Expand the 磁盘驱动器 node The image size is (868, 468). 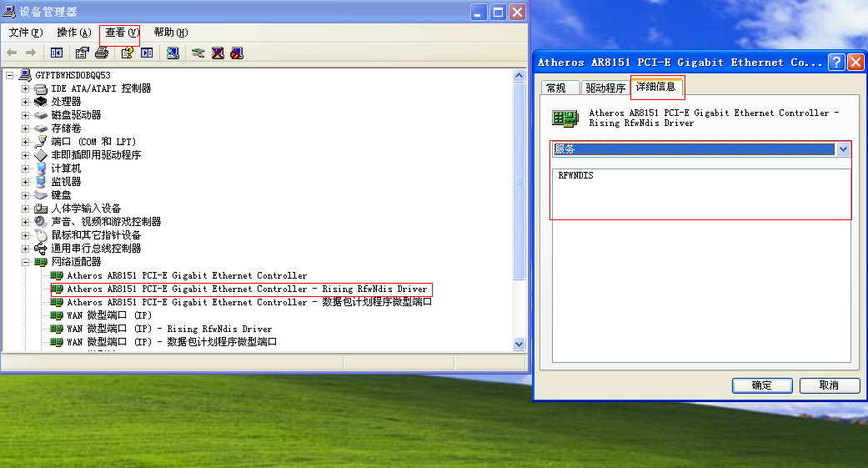(26, 115)
